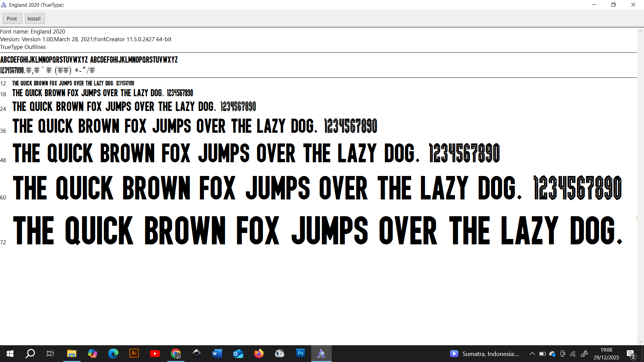Launch Adobe Illustrator from taskbar

[134, 354]
